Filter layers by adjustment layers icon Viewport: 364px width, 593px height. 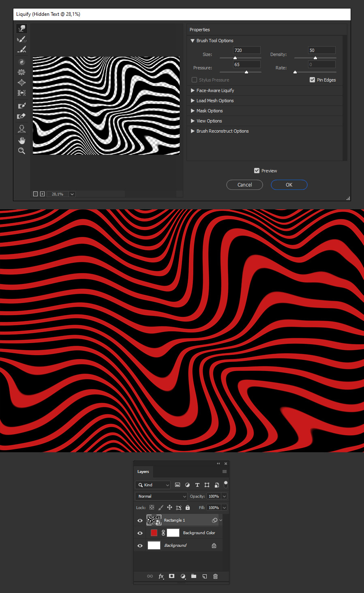(x=187, y=485)
